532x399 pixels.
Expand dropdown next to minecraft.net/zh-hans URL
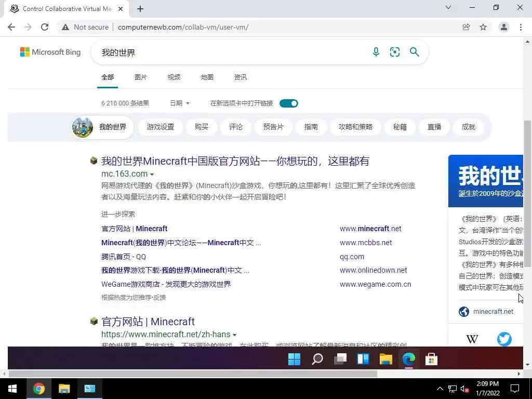234,335
